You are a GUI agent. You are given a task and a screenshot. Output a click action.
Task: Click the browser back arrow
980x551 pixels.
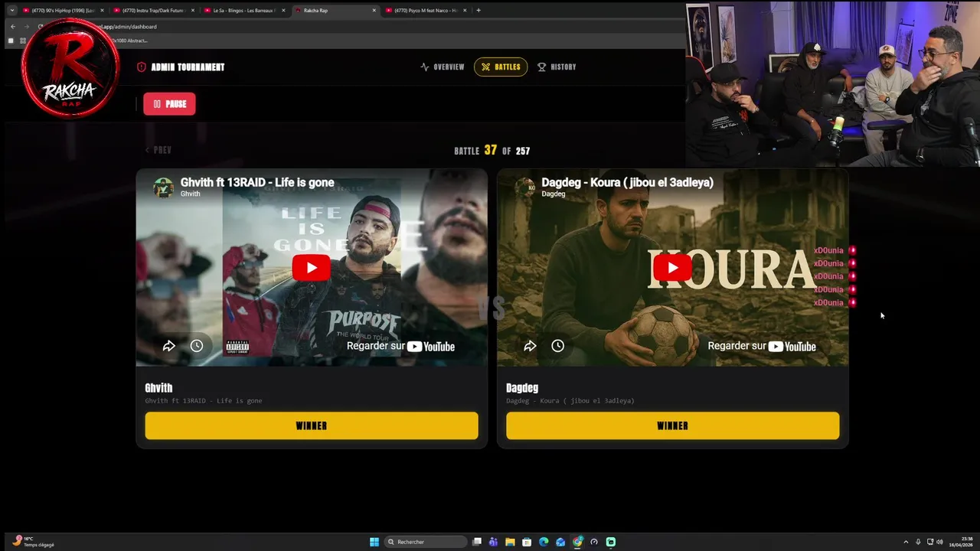12,26
